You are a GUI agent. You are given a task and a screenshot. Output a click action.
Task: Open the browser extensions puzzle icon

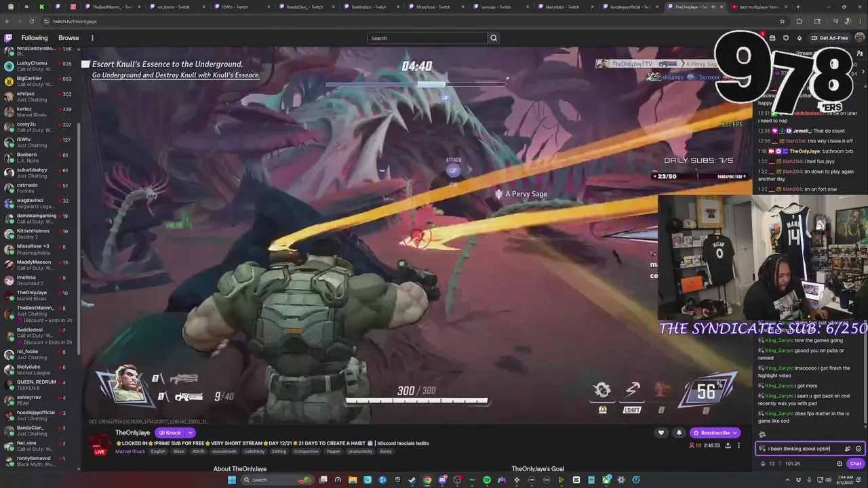coord(798,21)
